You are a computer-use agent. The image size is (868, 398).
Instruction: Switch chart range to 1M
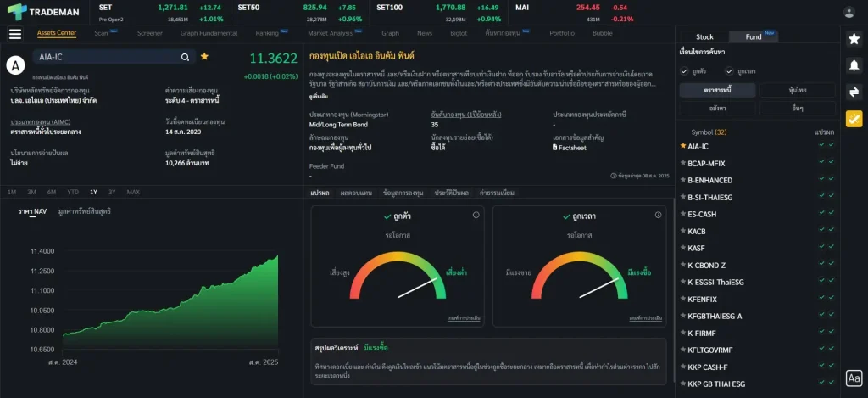coord(12,192)
